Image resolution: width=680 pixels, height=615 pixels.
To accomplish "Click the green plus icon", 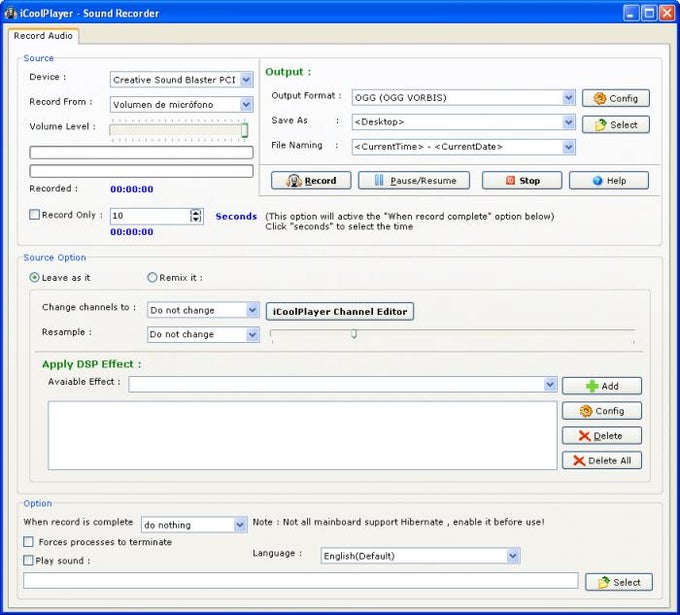I will [x=592, y=386].
